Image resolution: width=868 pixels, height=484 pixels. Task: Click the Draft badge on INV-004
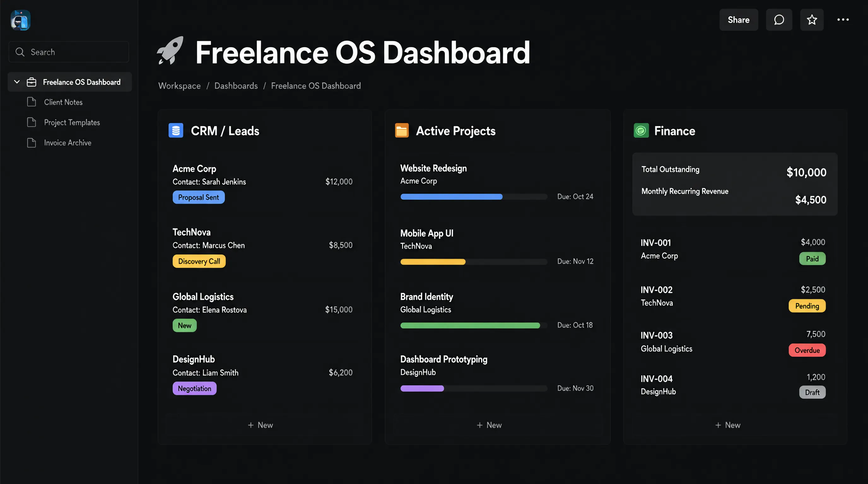click(812, 392)
